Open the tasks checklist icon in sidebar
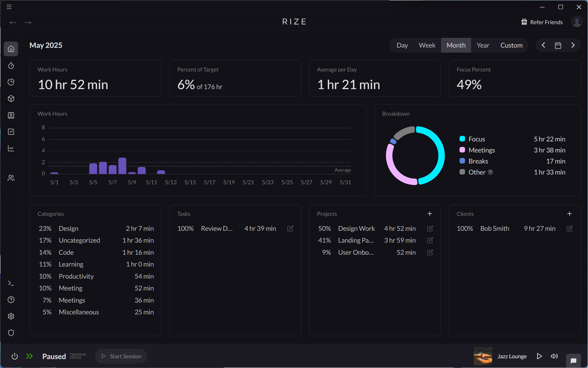This screenshot has width=588, height=368. click(11, 132)
